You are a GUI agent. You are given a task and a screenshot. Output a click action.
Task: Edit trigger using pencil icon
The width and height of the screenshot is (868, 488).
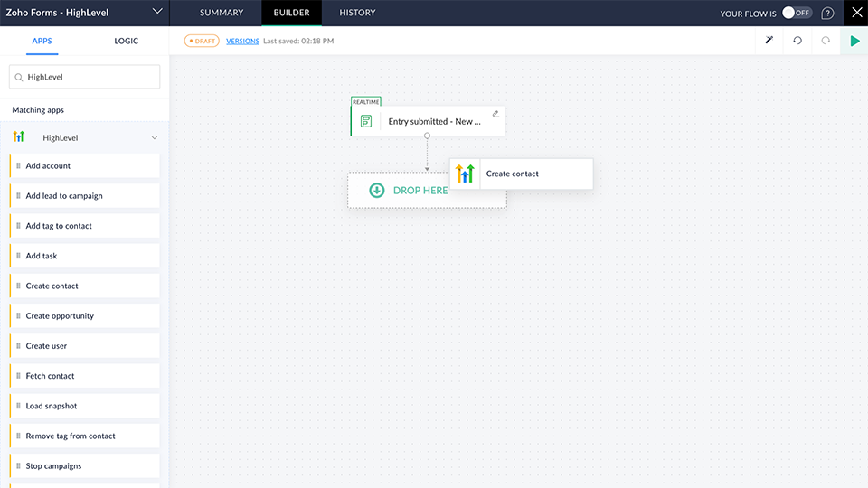click(x=495, y=114)
